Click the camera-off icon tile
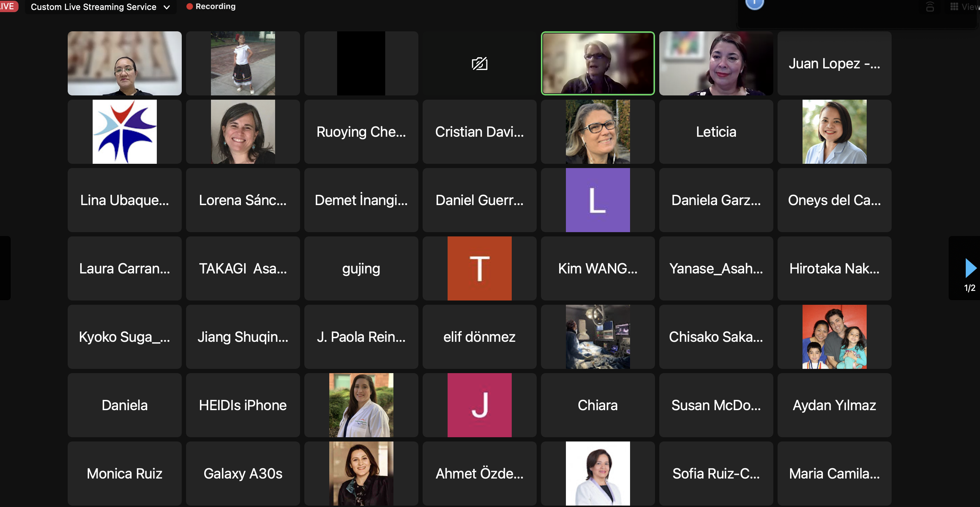The width and height of the screenshot is (980, 507). 479,63
